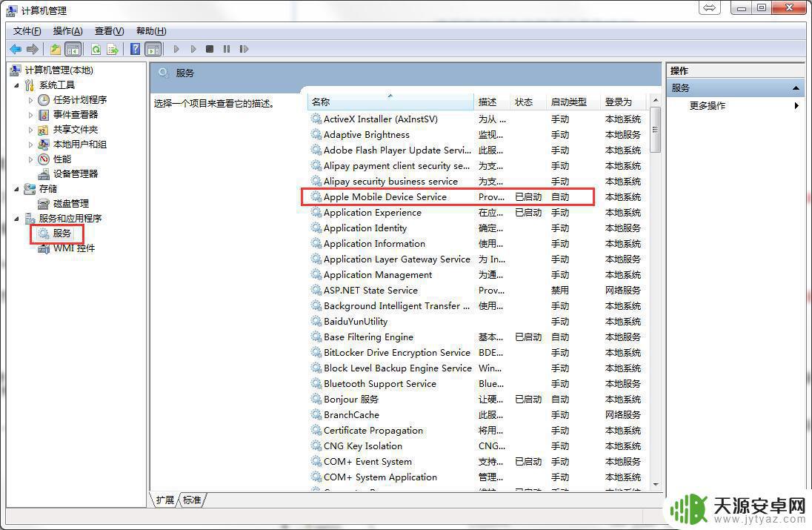Sort by the 状态 column header
Viewport: 812px width, 530px height.
528,102
